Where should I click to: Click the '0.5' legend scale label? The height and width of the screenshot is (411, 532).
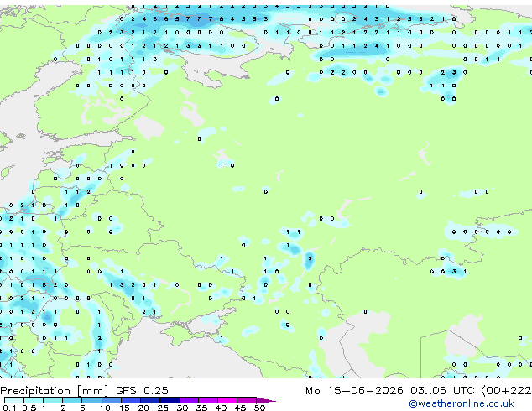click(x=29, y=408)
